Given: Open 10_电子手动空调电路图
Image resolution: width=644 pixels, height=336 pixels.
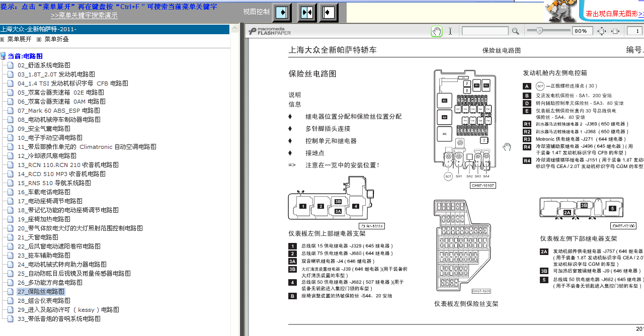Looking at the screenshot, I should 50,138.
